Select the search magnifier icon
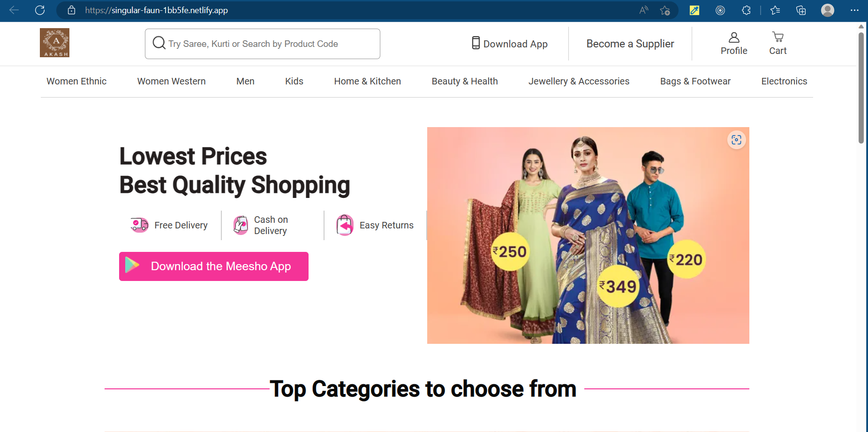868x432 pixels. pos(159,43)
